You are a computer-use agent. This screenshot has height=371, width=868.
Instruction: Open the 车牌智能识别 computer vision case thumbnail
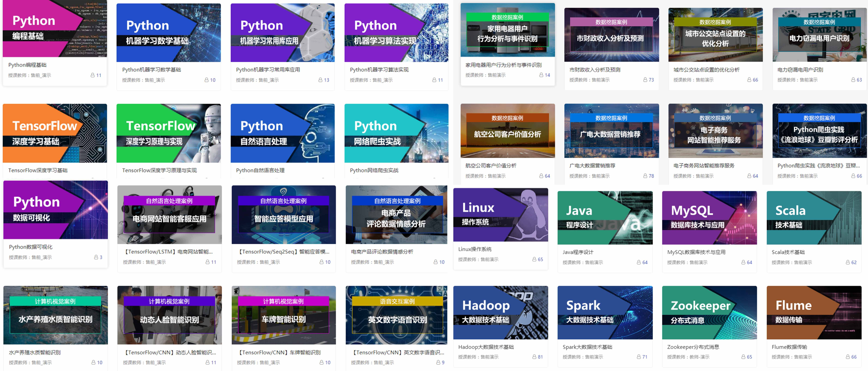pyautogui.click(x=283, y=315)
